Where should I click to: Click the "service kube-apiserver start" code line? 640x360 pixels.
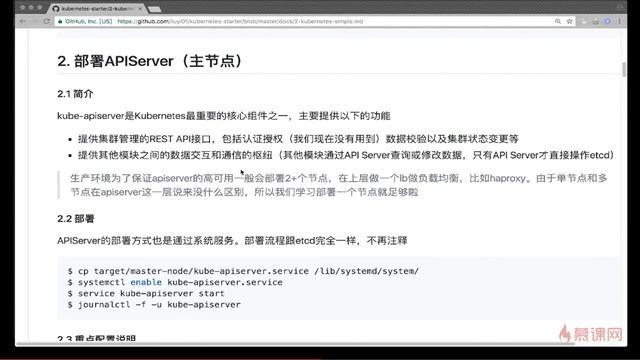[x=147, y=293]
